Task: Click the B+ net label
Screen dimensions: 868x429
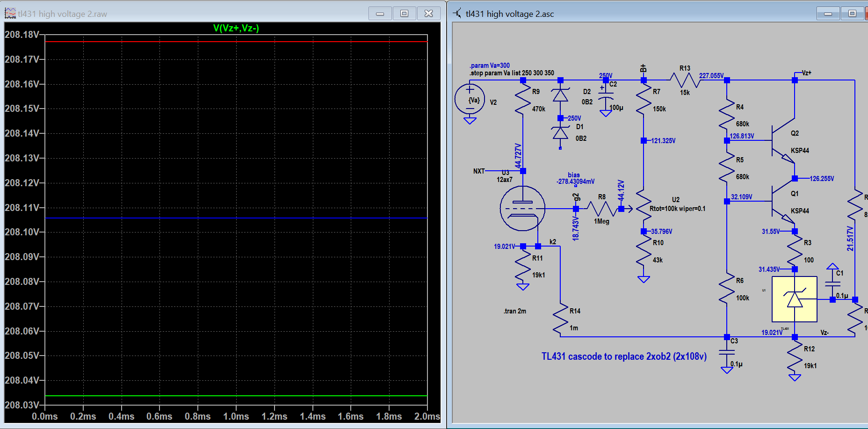Action: [644, 68]
